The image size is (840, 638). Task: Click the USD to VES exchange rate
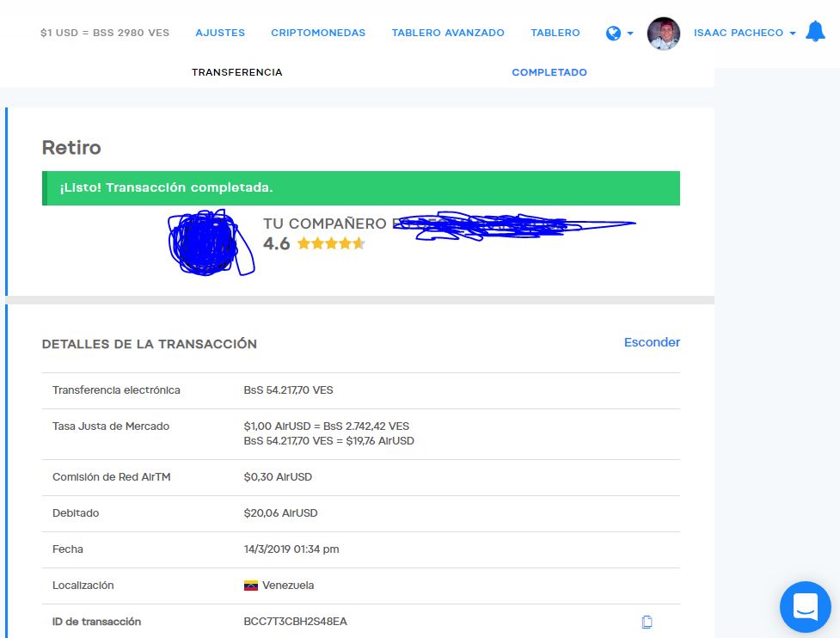105,33
